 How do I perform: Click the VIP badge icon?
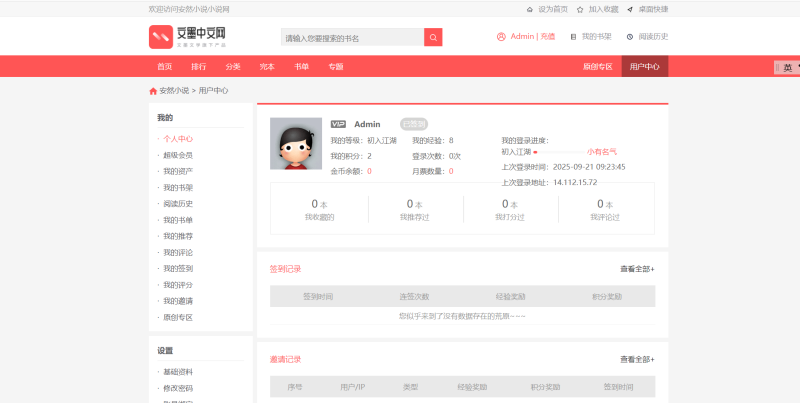pos(338,124)
